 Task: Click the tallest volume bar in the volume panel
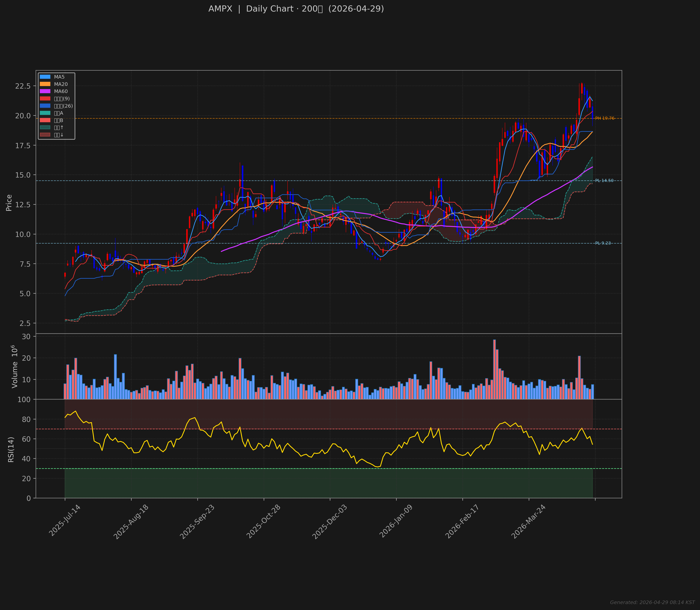point(494,369)
